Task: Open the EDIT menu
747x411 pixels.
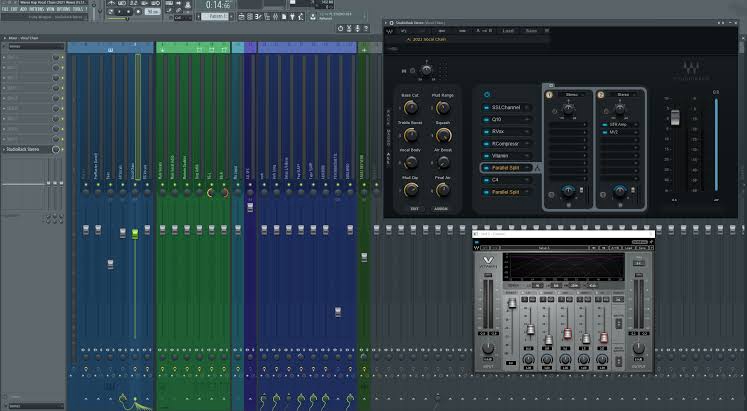Action: [x=14, y=9]
